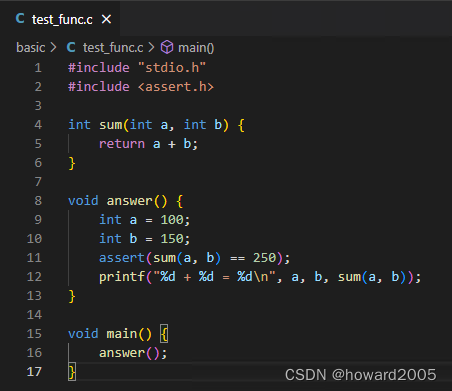Expand the chevron after basic breadcrumb
Image resolution: width=452 pixels, height=391 pixels.
[53, 47]
